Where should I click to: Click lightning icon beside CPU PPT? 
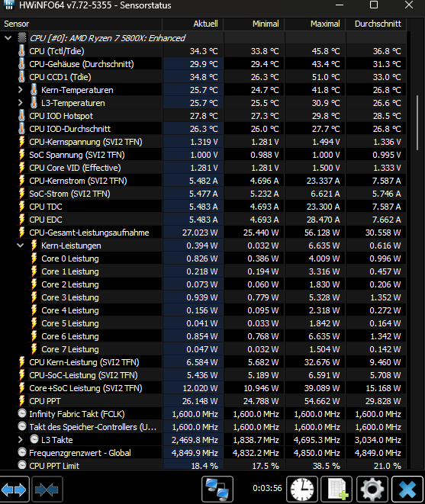[x=21, y=401]
